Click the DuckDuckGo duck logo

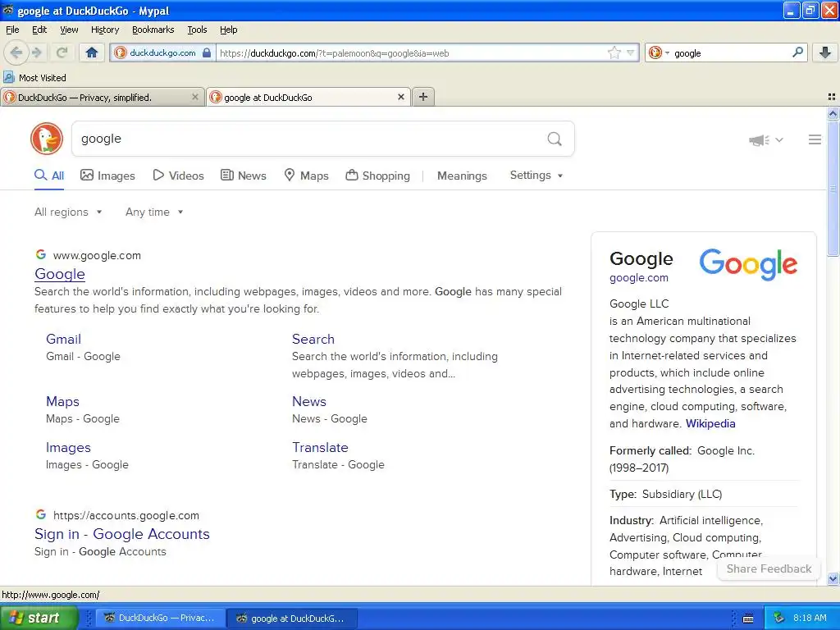click(x=47, y=139)
